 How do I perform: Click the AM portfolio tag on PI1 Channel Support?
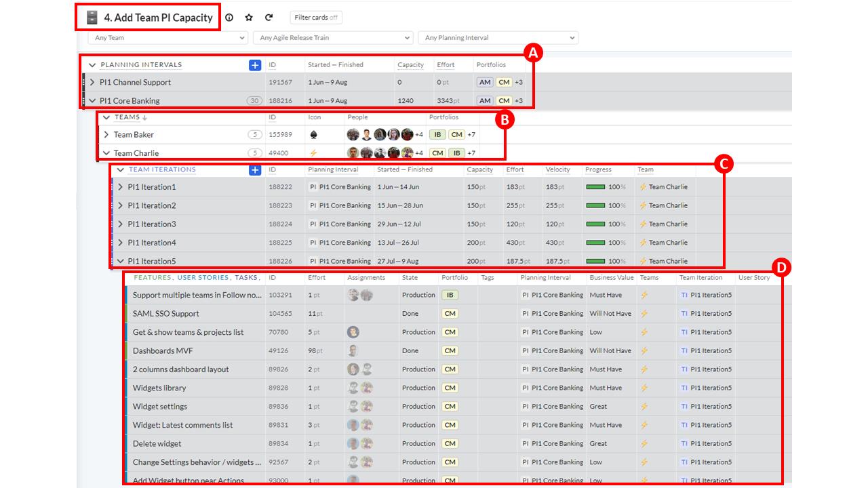[x=484, y=82]
